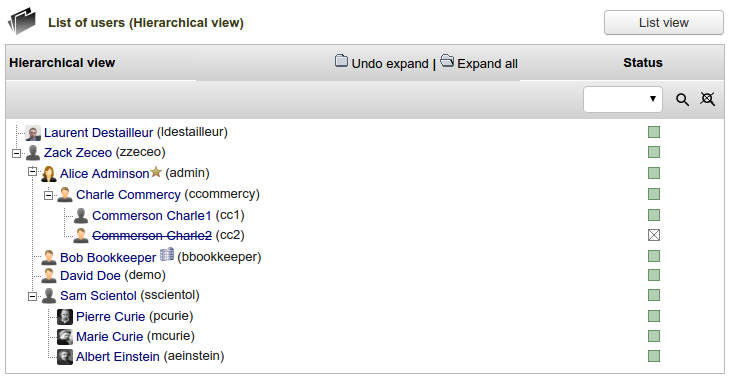Collapse the Zack Zeceo tree node
This screenshot has height=384, width=730.
click(17, 153)
